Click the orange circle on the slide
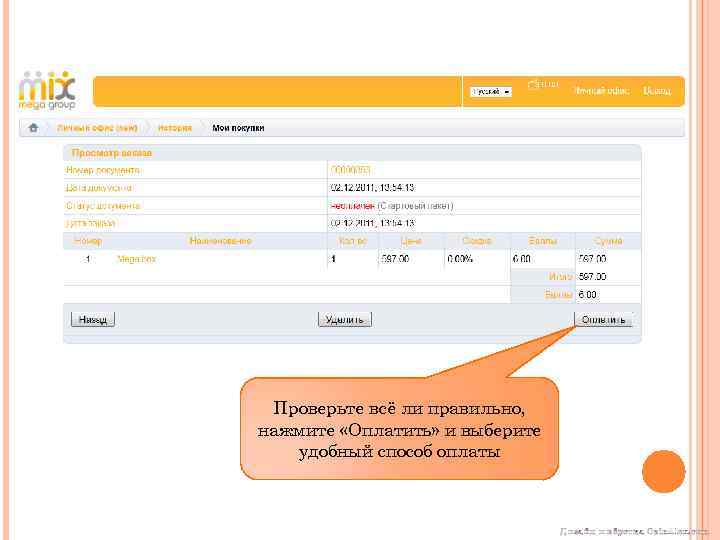 tap(664, 472)
